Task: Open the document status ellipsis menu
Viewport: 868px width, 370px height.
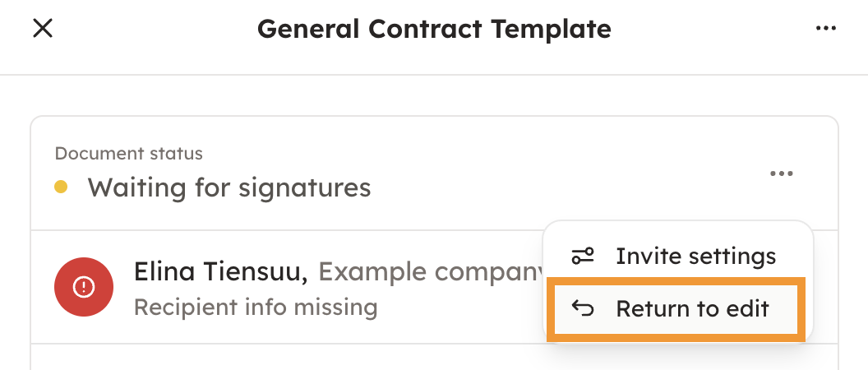Action: [781, 173]
